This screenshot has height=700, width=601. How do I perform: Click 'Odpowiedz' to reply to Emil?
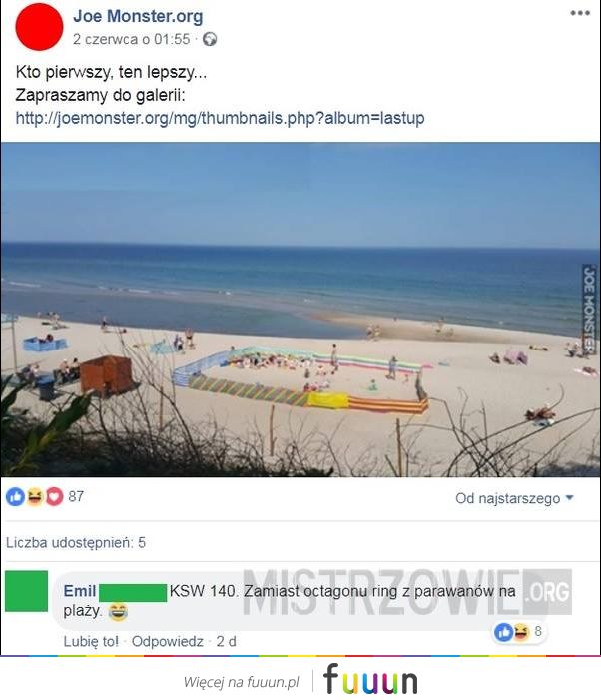[x=168, y=641]
